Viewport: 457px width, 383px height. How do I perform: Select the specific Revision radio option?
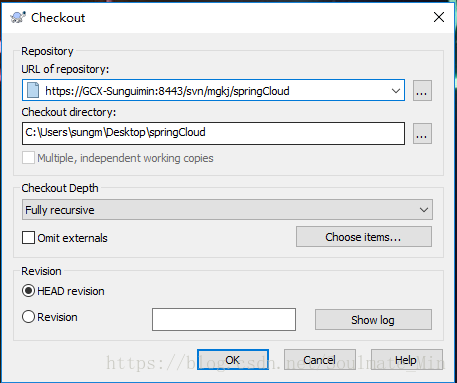coord(28,317)
